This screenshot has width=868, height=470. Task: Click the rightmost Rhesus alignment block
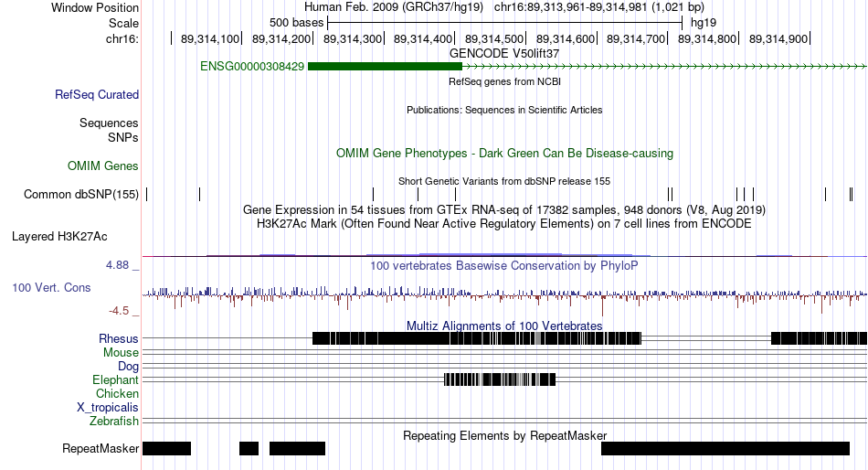[x=820, y=338]
